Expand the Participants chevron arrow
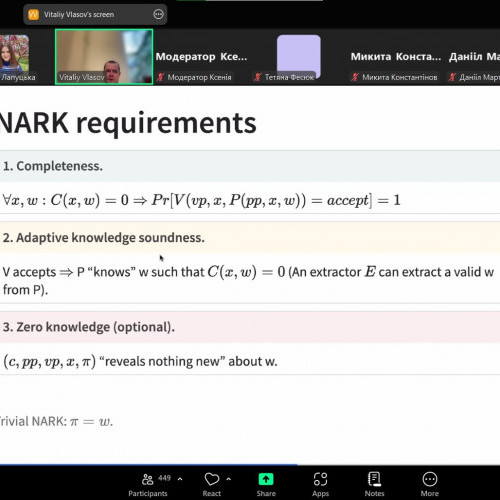 180,479
